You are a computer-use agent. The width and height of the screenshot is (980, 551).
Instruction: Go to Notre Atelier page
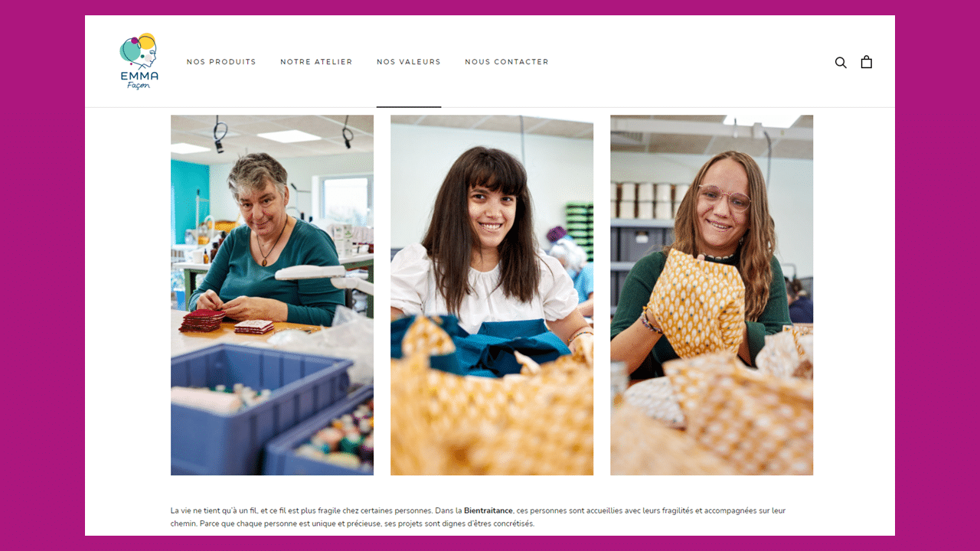[x=316, y=62]
